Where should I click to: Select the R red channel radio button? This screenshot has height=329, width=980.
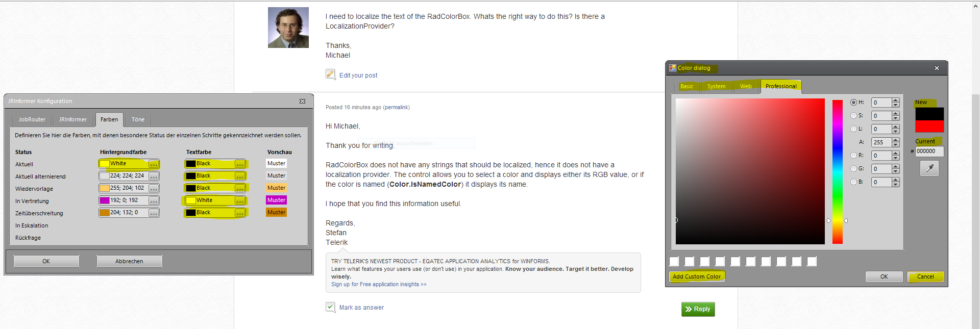point(853,155)
